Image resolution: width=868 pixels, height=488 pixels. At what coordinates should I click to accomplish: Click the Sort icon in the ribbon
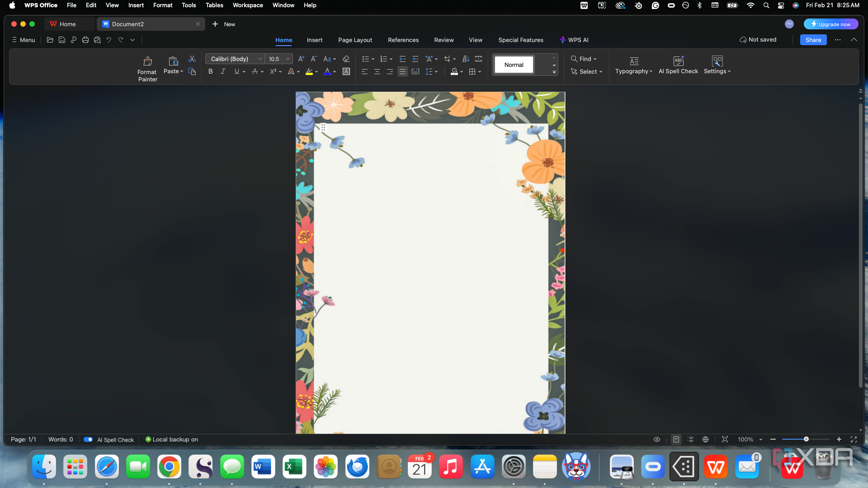click(x=466, y=59)
